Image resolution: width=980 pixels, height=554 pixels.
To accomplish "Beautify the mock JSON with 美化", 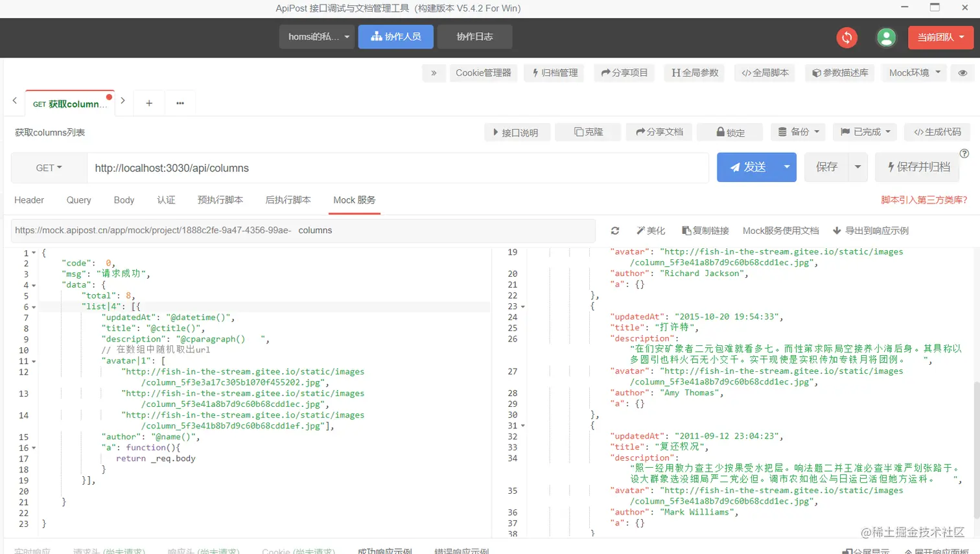I will tap(651, 231).
